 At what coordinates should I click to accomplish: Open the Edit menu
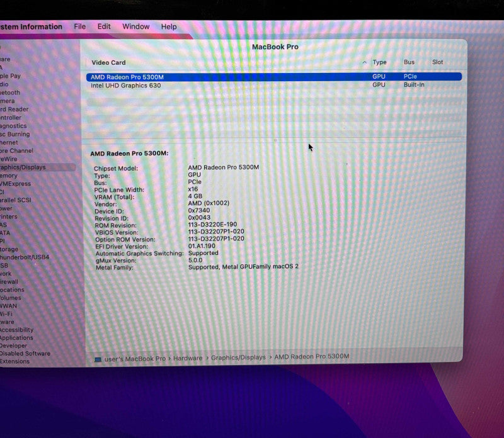point(104,26)
